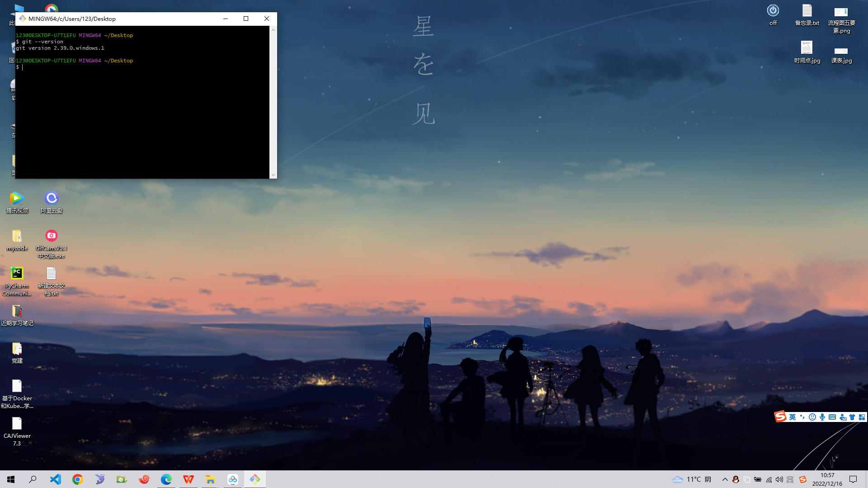
Task: Select PyCharm Community desktop shortcut
Action: [x=17, y=281]
